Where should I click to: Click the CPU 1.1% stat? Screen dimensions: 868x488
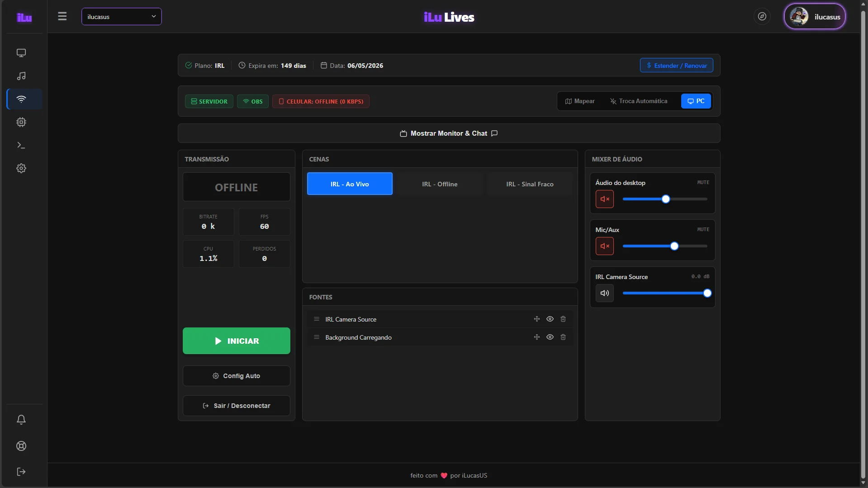(x=209, y=254)
